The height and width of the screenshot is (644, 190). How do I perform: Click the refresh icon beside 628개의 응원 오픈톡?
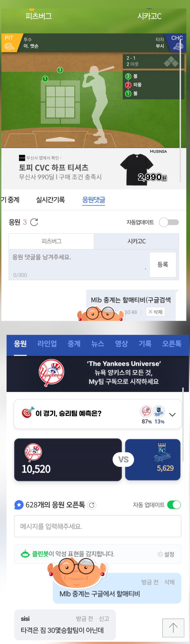[x=92, y=505]
